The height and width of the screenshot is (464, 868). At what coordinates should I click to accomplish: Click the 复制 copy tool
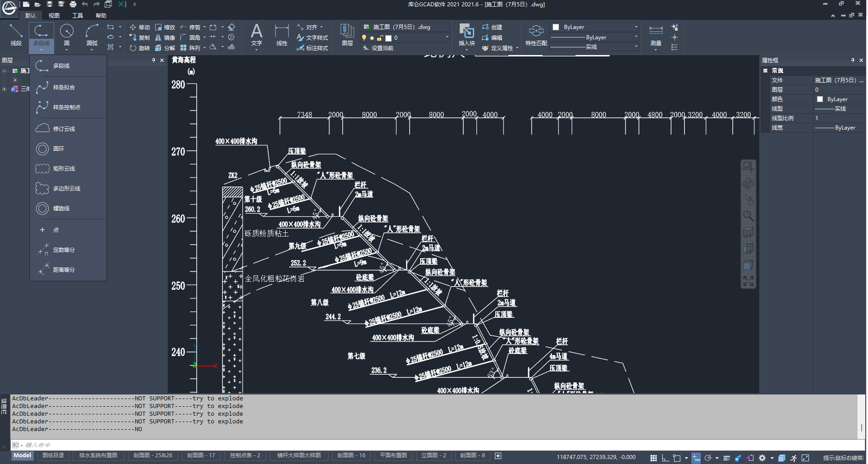tap(139, 37)
